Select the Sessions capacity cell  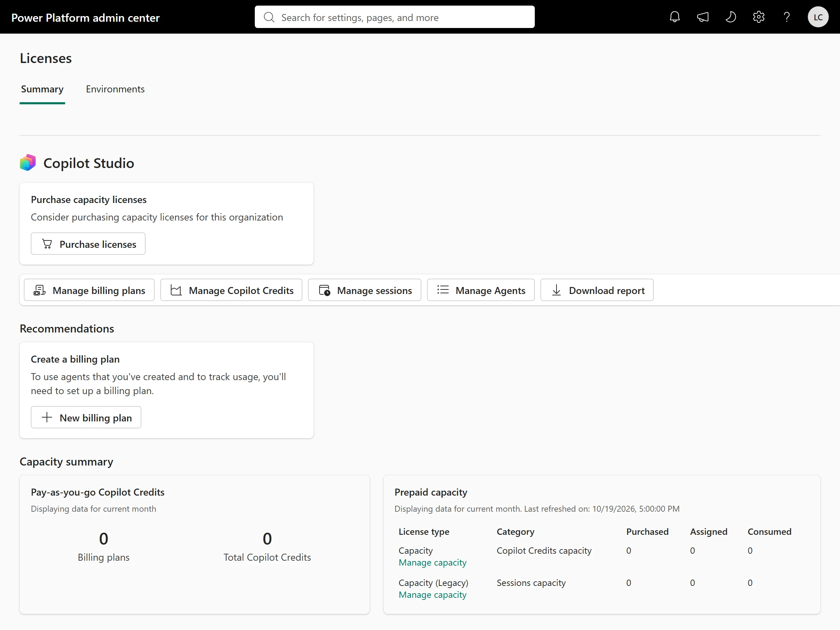coord(531,583)
